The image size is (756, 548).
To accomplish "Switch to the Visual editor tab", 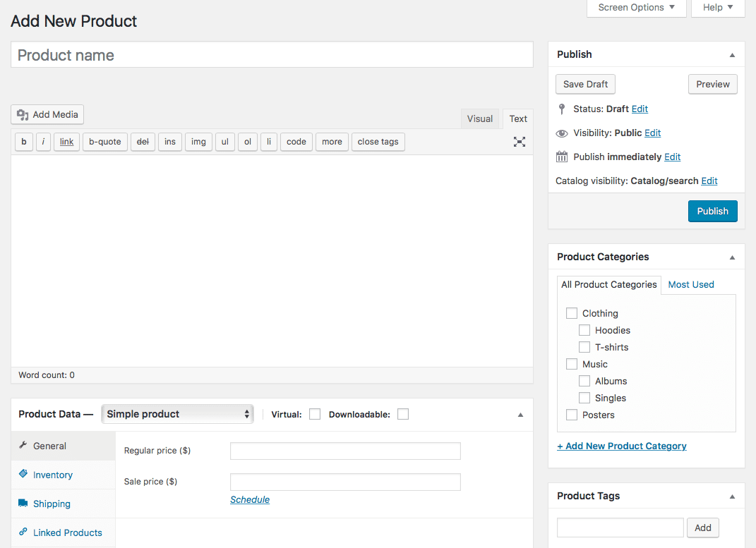I will point(480,119).
